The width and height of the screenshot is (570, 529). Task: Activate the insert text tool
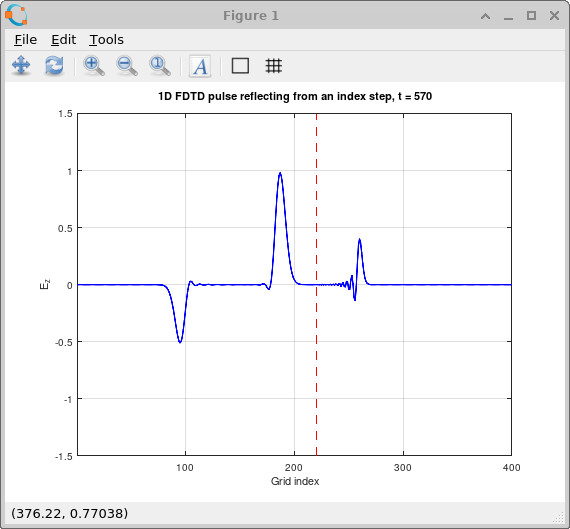click(200, 66)
